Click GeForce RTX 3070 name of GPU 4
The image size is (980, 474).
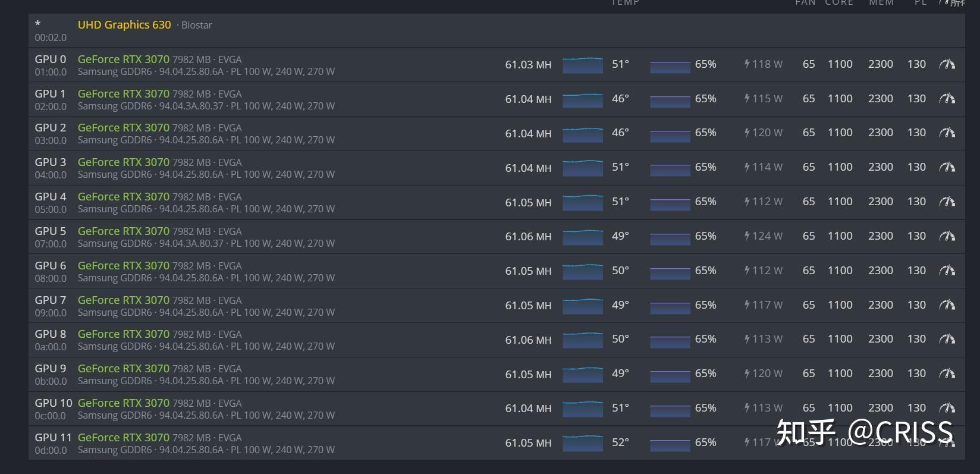pos(124,197)
